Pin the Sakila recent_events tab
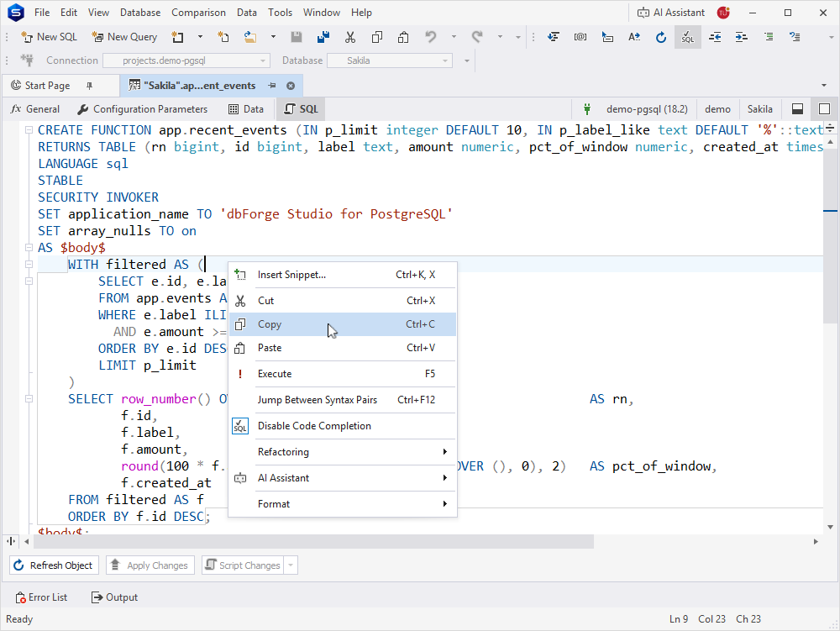The width and height of the screenshot is (840, 631). tap(272, 86)
